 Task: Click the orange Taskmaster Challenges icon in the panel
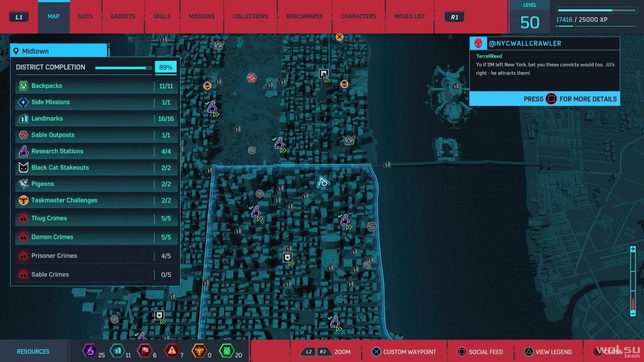[23, 200]
